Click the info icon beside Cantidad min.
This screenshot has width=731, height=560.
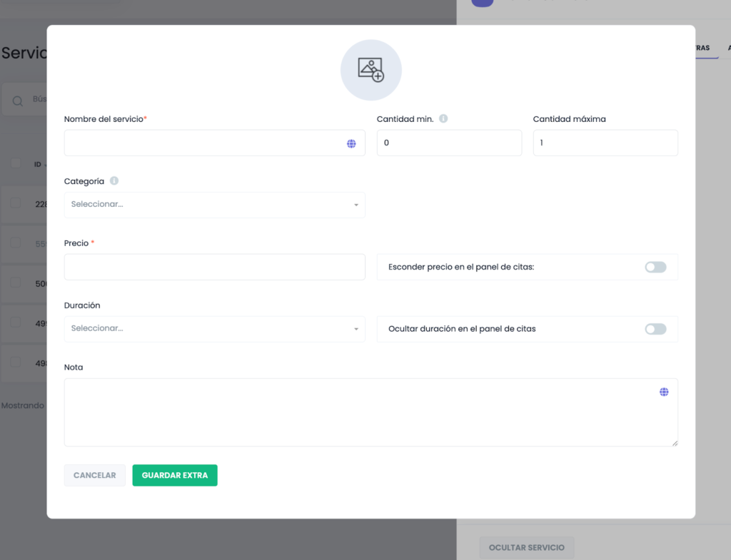coord(443,119)
